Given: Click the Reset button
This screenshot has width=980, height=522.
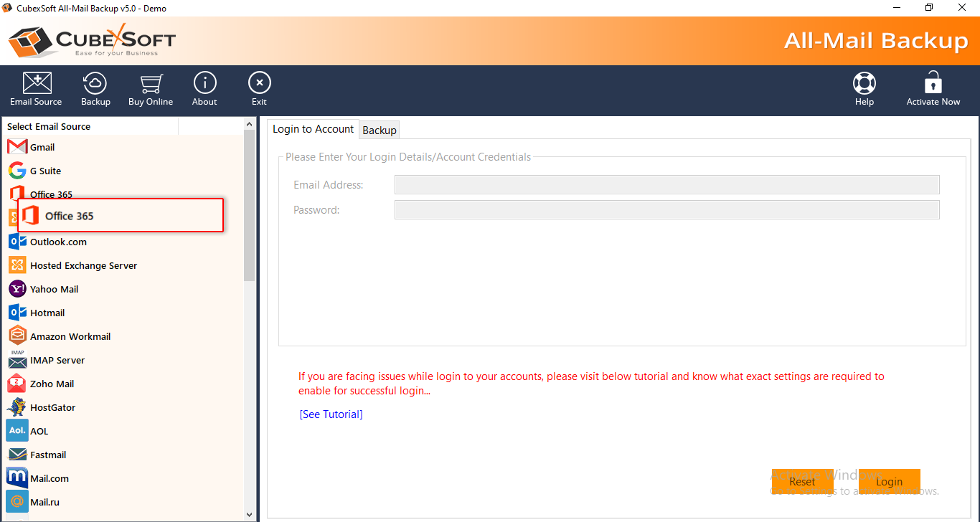Looking at the screenshot, I should click(802, 482).
